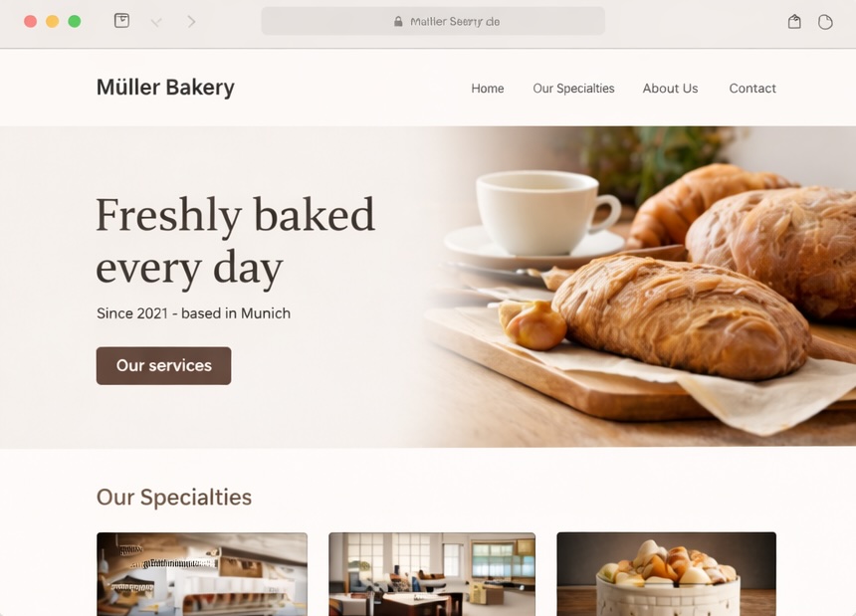Click the Our Specialties section heading

coord(174,497)
